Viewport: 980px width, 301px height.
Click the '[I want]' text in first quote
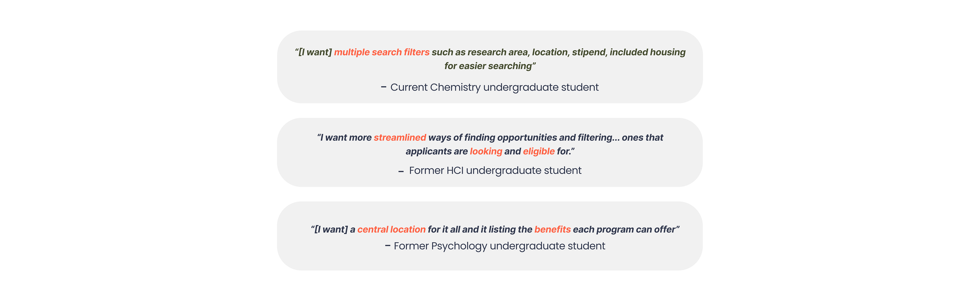(x=315, y=53)
